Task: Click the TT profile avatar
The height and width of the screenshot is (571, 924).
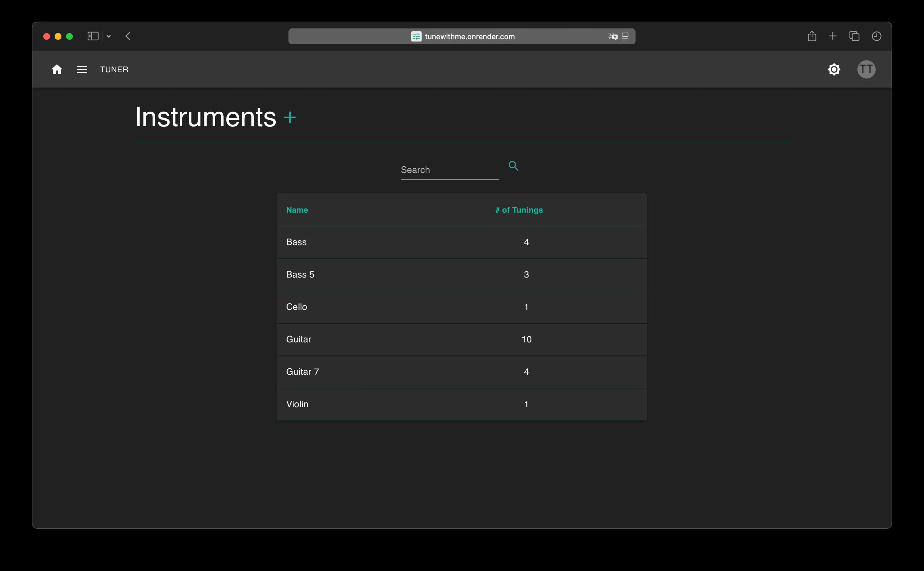Action: tap(866, 69)
